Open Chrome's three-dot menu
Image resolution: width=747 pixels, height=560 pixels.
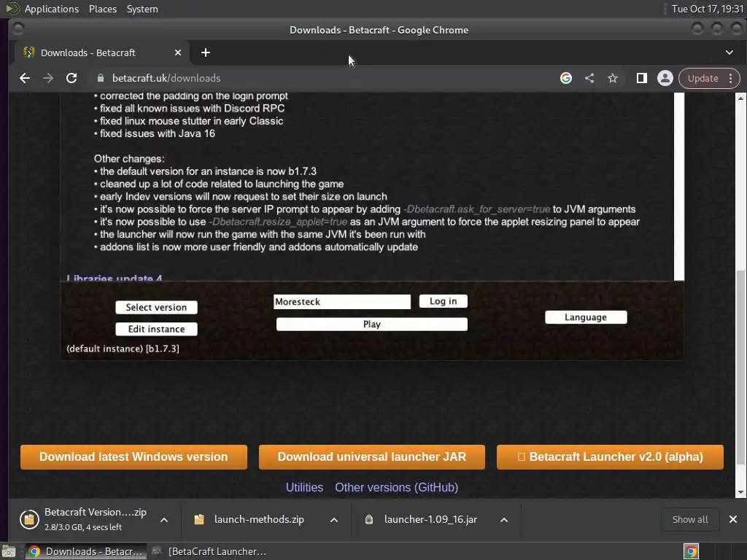click(731, 79)
